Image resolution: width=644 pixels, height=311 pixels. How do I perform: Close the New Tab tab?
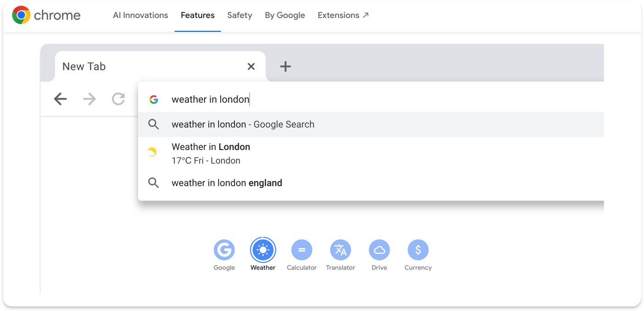pos(251,67)
